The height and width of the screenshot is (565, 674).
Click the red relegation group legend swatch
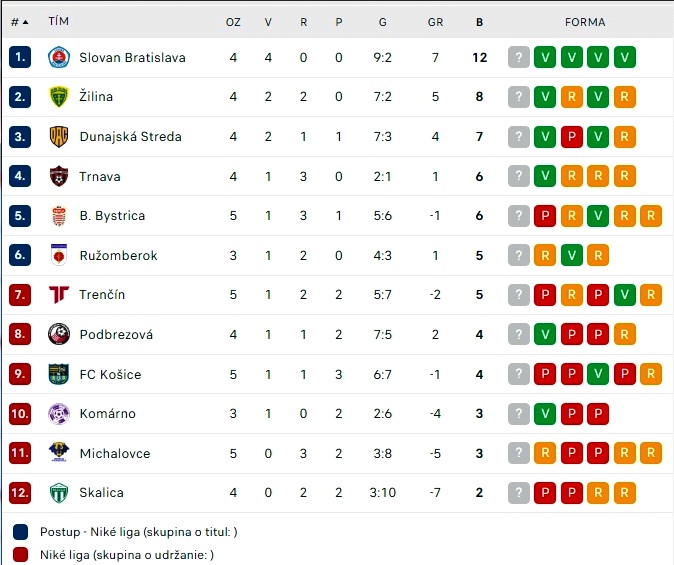point(20,555)
